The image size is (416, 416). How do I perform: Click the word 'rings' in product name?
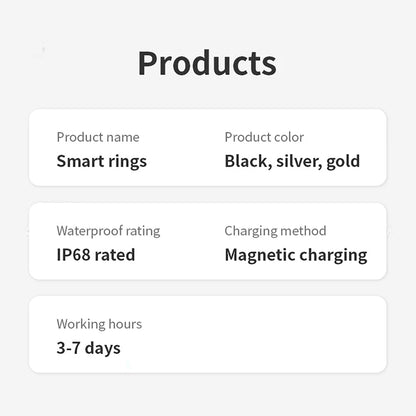128,162
